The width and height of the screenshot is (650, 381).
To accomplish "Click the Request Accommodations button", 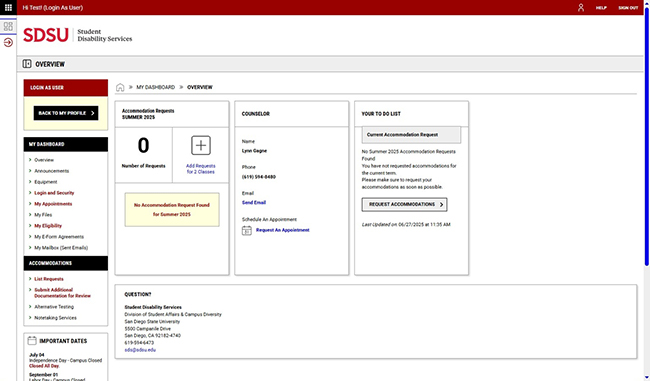I will (404, 204).
